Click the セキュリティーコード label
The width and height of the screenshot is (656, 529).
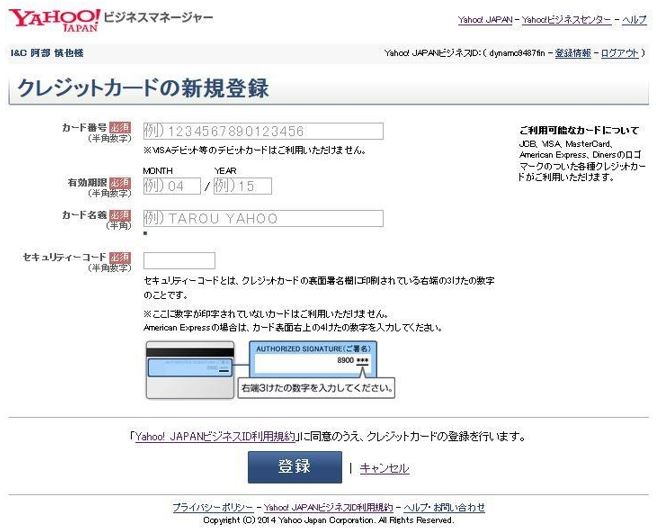[x=65, y=257]
